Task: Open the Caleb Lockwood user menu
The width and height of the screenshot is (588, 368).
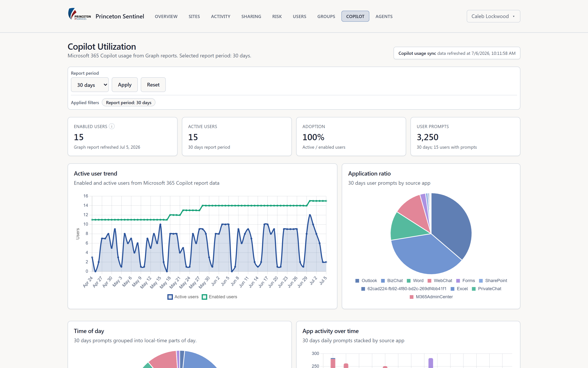Action: tap(493, 16)
